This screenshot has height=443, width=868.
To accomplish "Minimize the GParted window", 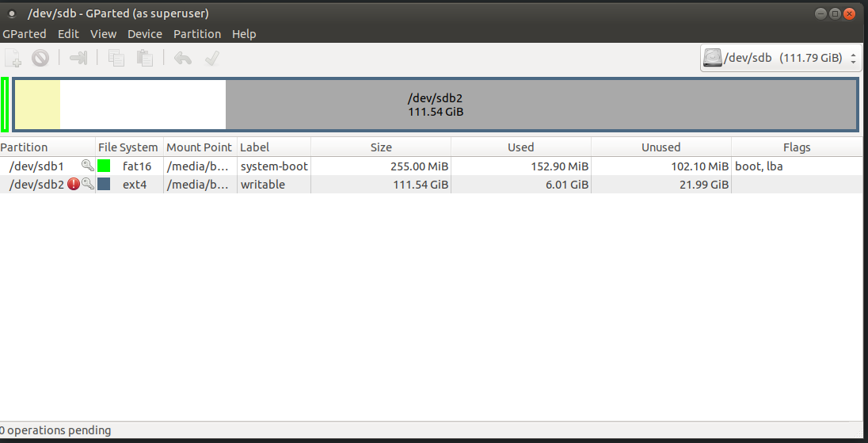I will pos(821,13).
